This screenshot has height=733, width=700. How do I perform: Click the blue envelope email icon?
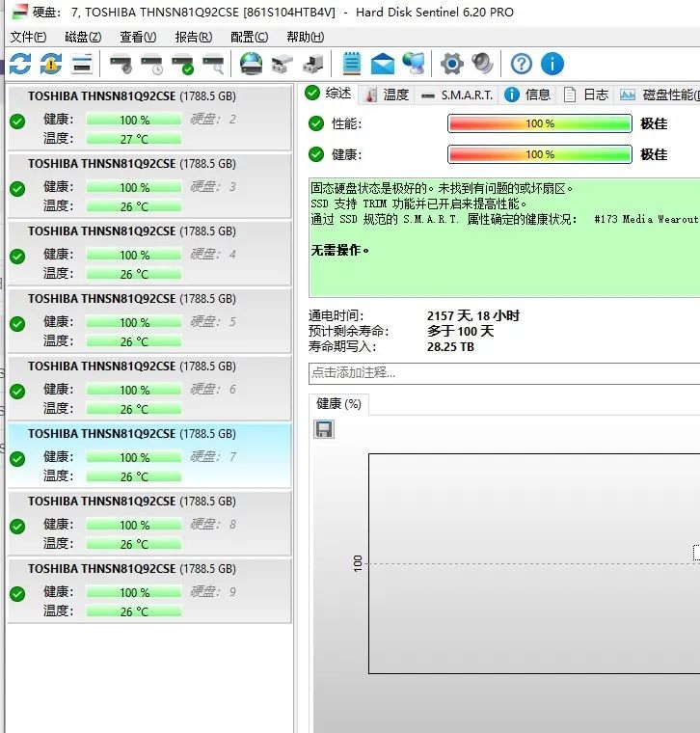click(x=382, y=64)
